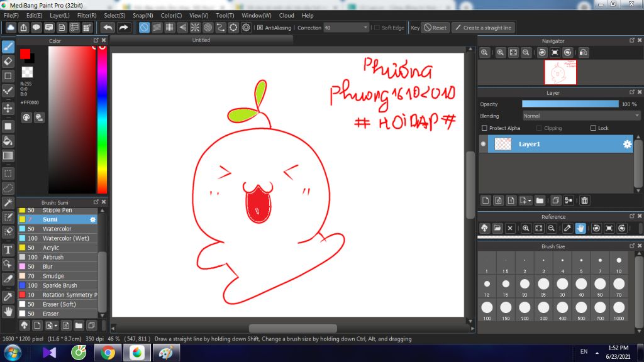Viewport: 644px width, 362px height.
Task: Zoom out on Navigator panel
Action: click(x=526, y=53)
